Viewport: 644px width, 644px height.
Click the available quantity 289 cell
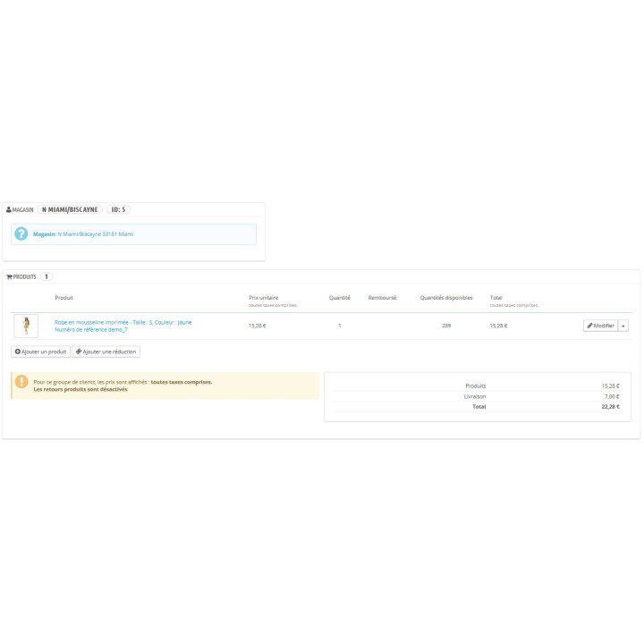[x=446, y=326]
